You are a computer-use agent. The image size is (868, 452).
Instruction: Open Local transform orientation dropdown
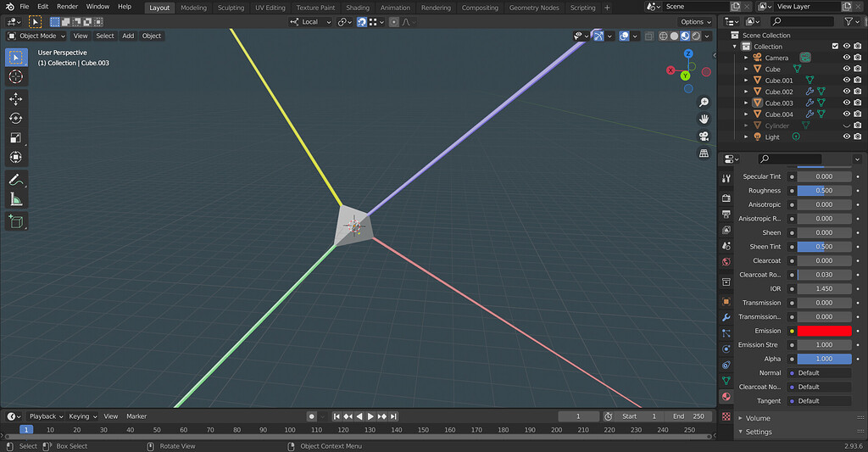coord(310,22)
